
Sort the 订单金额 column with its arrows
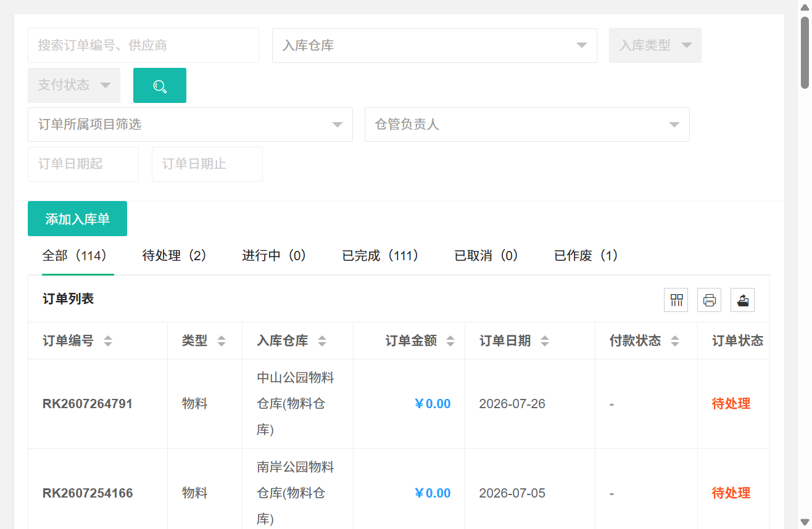(450, 341)
